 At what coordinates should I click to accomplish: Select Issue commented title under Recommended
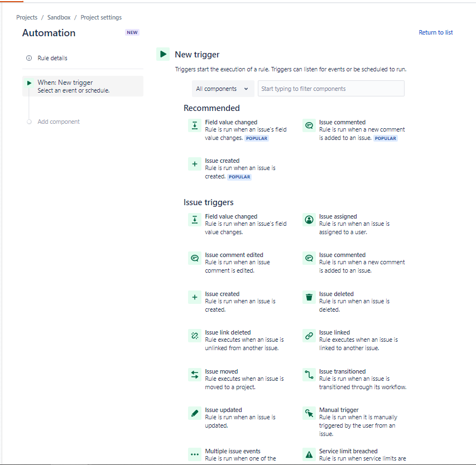pos(342,122)
